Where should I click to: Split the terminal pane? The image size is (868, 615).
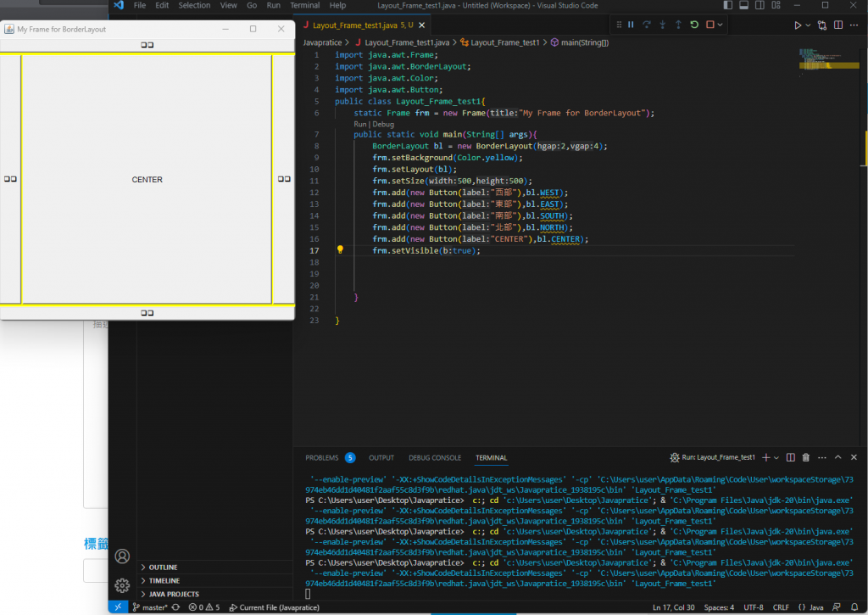point(791,458)
